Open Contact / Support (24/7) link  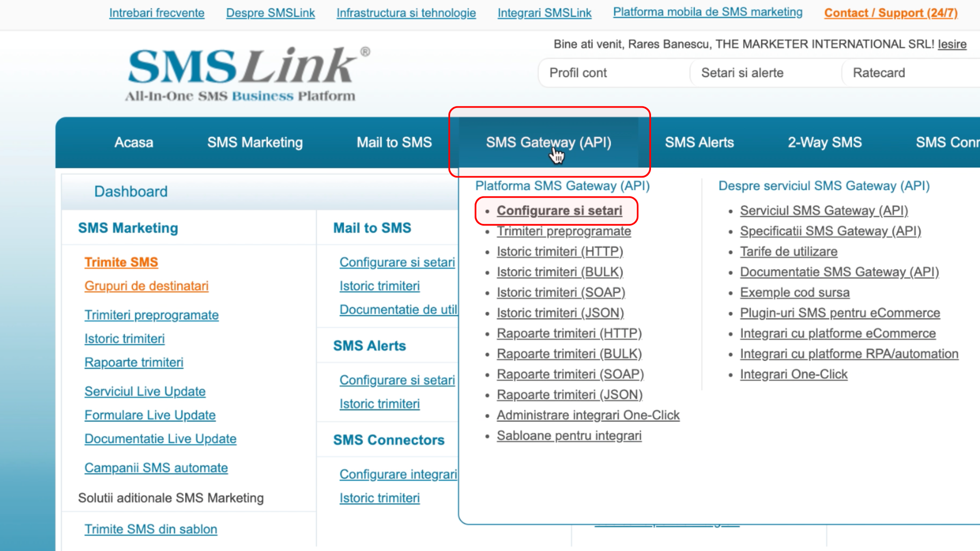pyautogui.click(x=891, y=13)
